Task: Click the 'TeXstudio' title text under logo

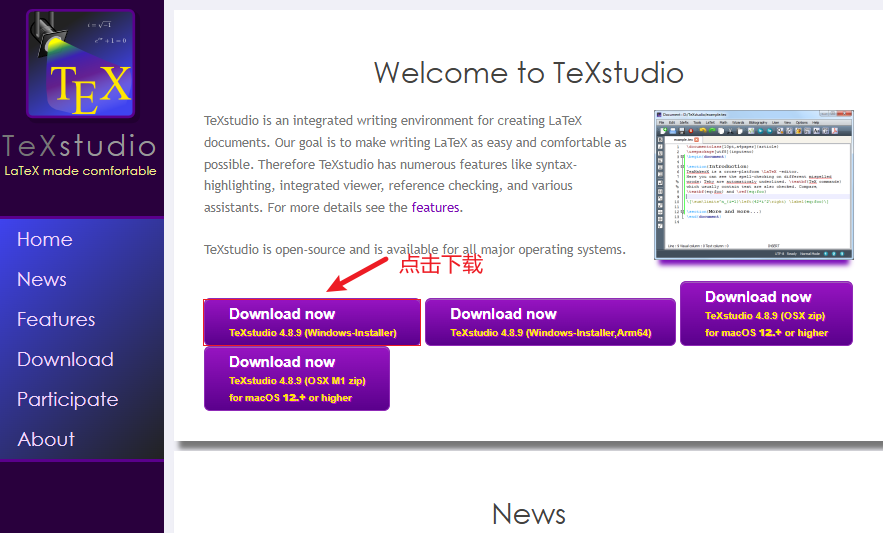Action: [79, 146]
